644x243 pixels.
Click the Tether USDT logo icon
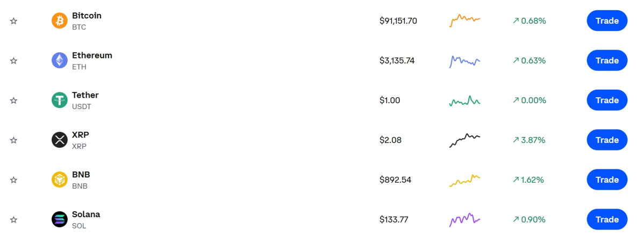pyautogui.click(x=59, y=101)
